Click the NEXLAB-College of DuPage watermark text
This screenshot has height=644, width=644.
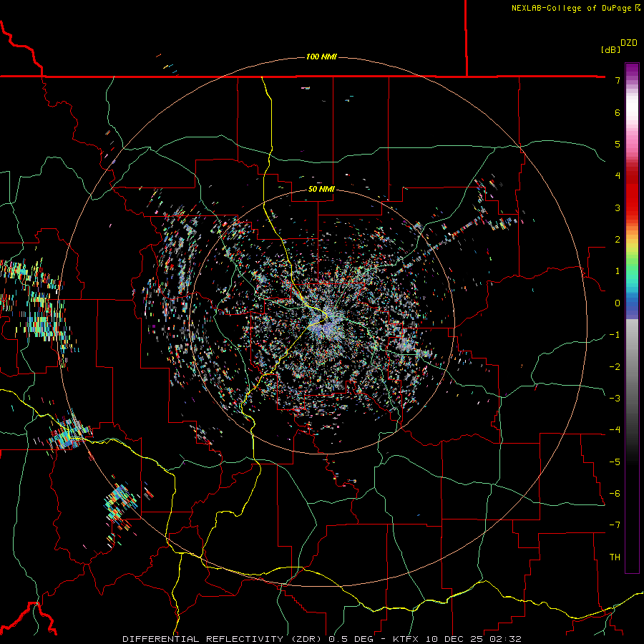coord(575,8)
